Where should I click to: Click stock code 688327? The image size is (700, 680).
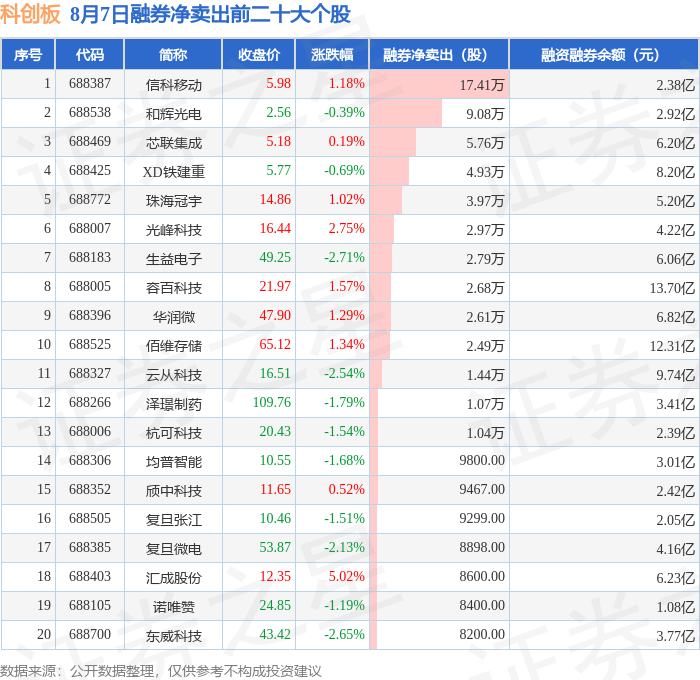90,373
